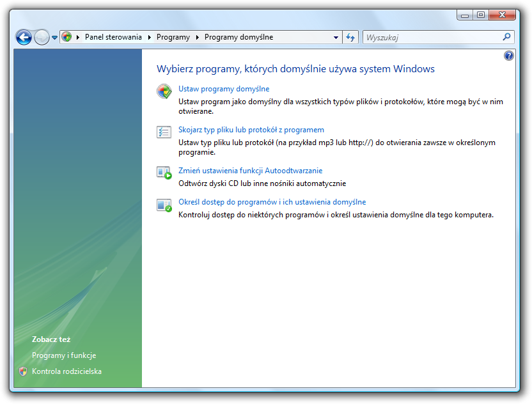Click description Ustaw program jako domyślny

click(x=341, y=106)
